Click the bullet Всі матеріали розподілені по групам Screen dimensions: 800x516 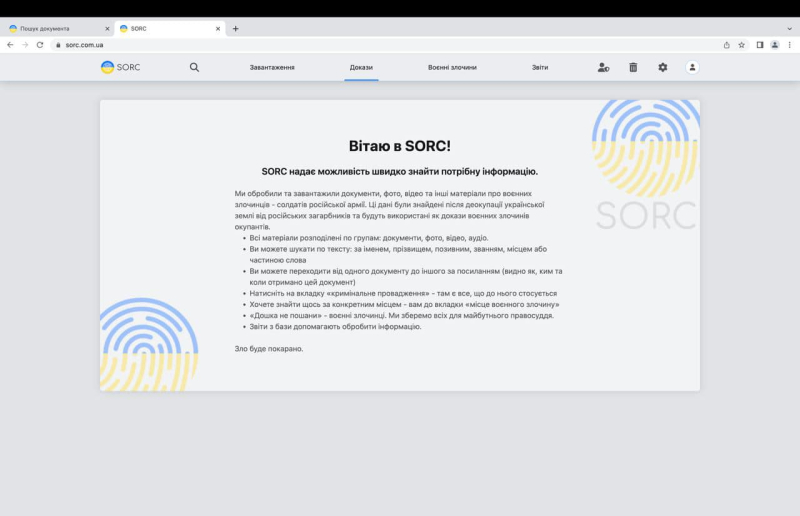pos(368,238)
